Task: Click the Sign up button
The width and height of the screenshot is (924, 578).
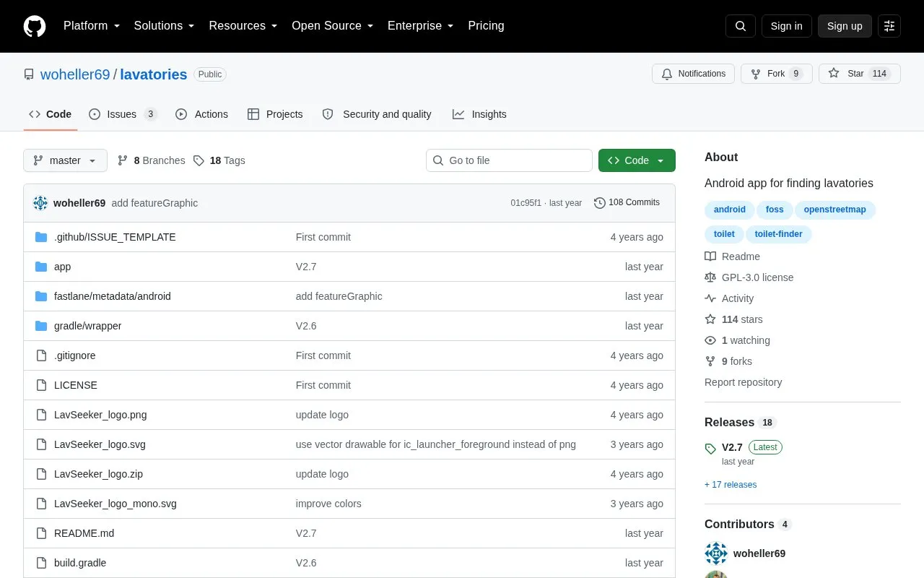Action: 845,26
